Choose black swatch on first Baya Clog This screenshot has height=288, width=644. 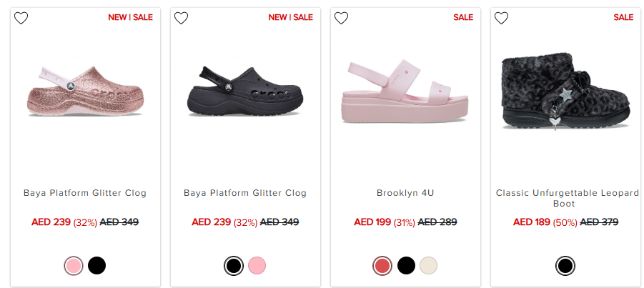click(96, 266)
